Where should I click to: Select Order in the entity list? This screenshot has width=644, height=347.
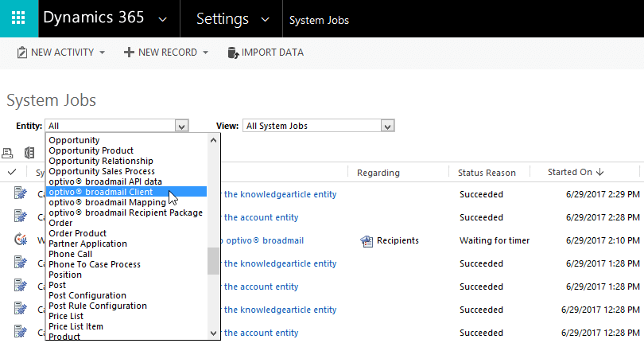[x=60, y=223]
